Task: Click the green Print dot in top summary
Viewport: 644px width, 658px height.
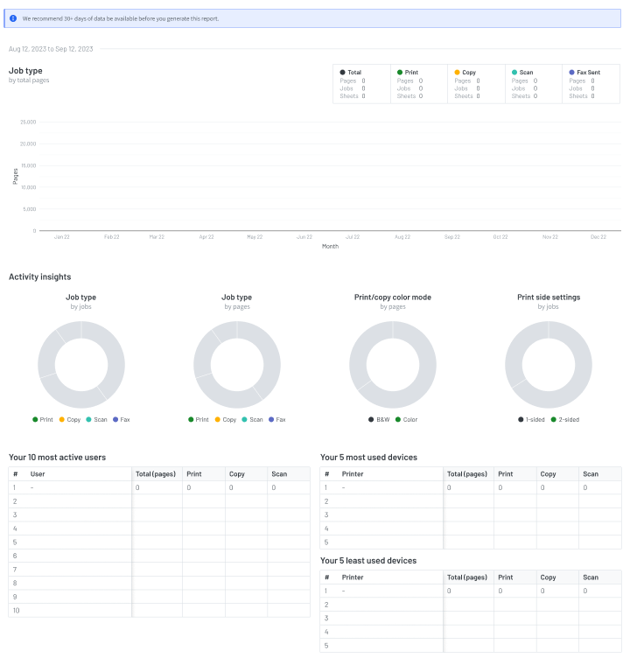Action: (x=400, y=73)
